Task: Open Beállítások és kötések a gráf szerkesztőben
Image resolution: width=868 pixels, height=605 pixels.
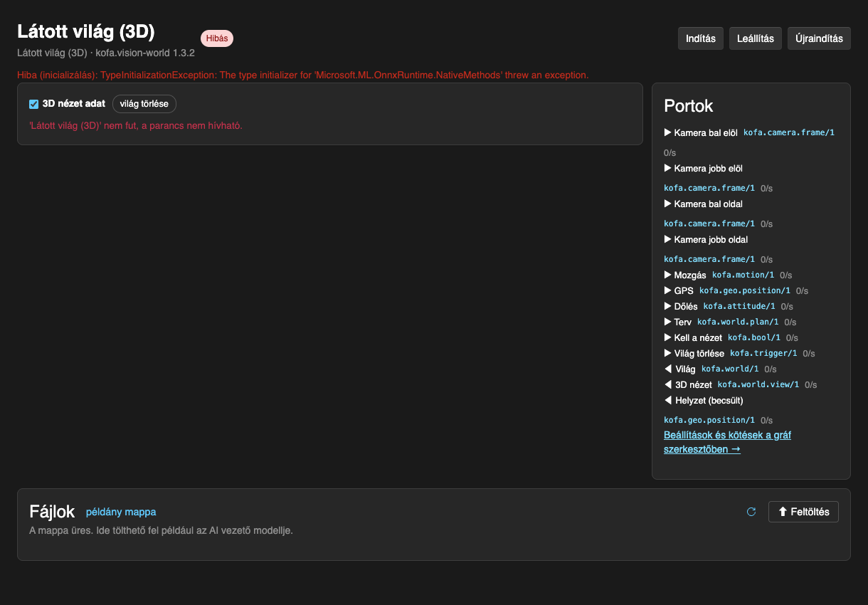Action: coord(727,442)
